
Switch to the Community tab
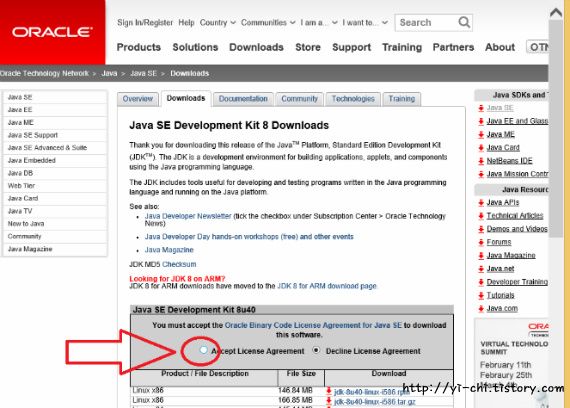300,99
